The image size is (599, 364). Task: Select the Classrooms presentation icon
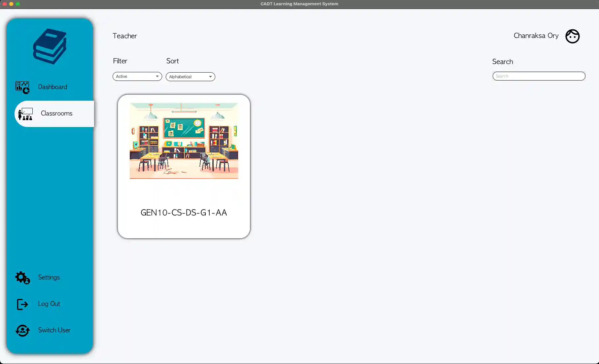point(25,114)
